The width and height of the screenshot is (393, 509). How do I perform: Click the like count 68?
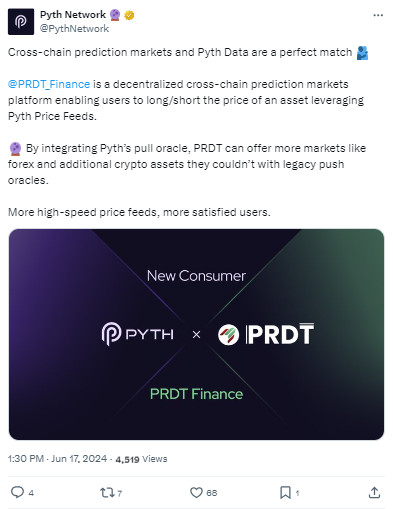[x=212, y=493]
